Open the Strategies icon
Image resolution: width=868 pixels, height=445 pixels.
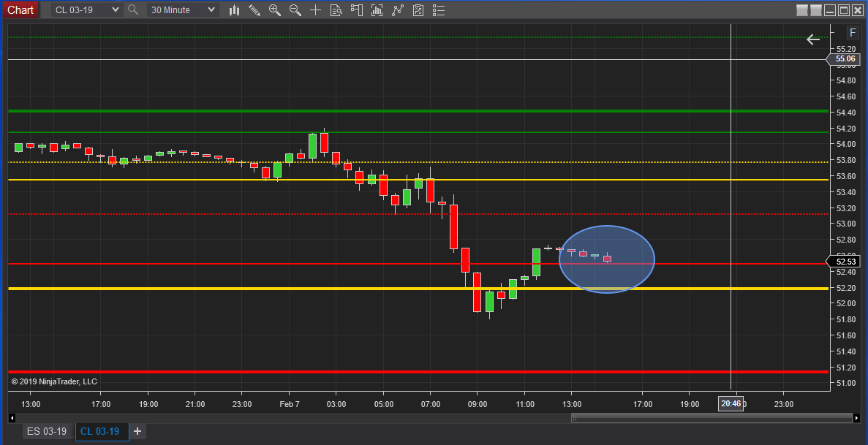398,10
